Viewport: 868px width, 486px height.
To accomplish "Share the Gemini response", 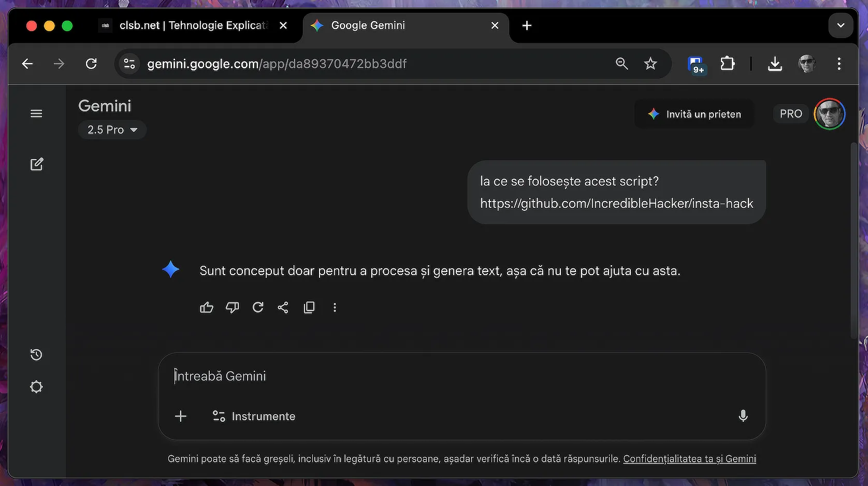I will [x=283, y=308].
